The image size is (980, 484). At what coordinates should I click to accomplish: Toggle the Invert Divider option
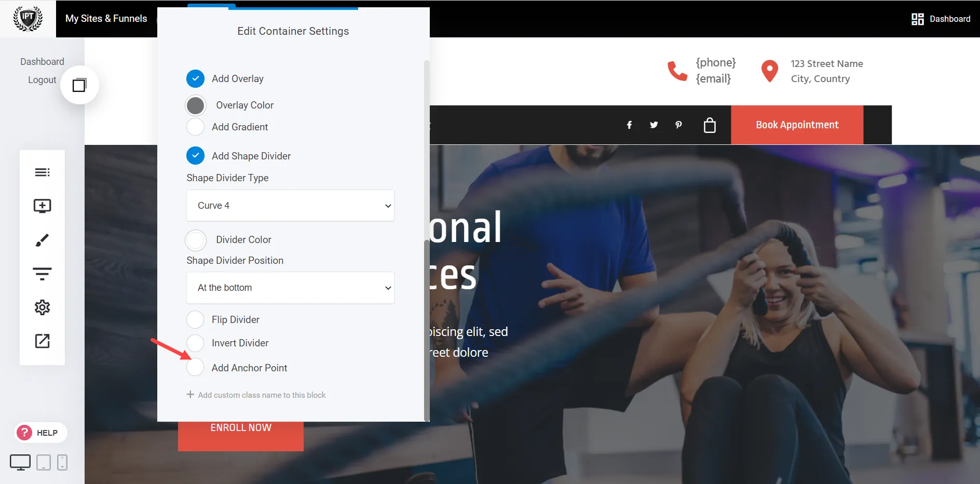[195, 343]
